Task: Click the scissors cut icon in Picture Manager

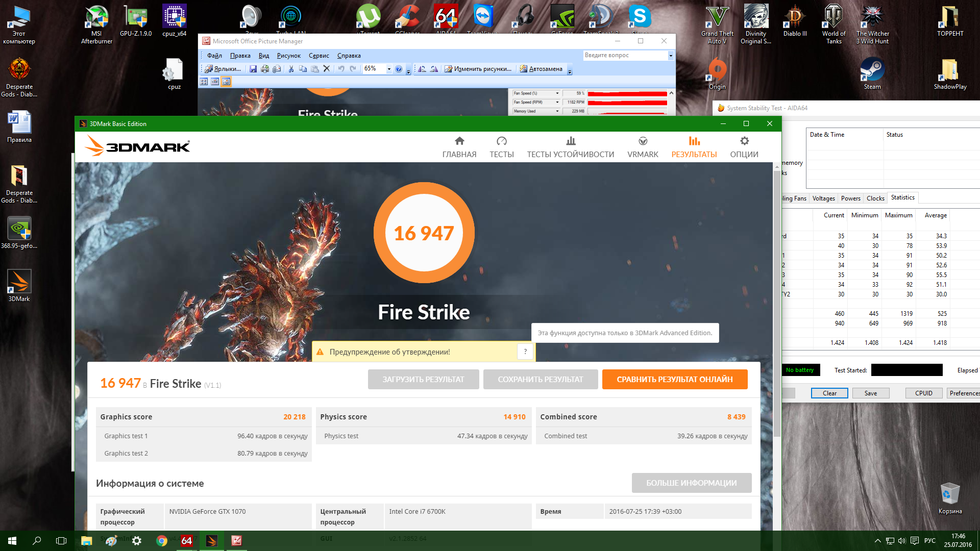Action: pyautogui.click(x=291, y=69)
